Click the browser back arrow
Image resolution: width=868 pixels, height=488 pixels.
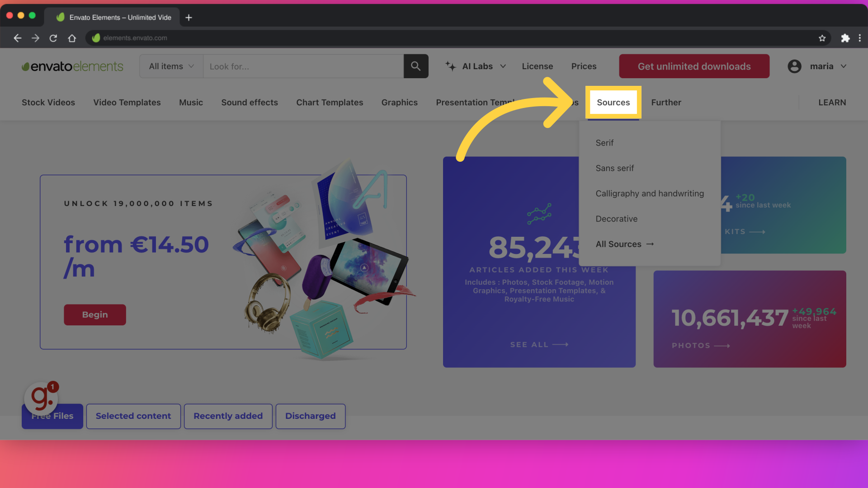coord(18,38)
